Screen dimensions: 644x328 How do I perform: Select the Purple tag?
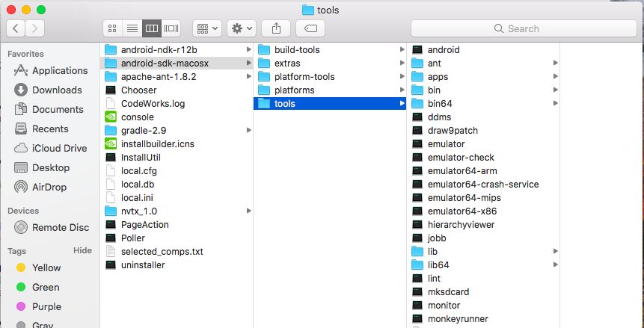point(38,306)
